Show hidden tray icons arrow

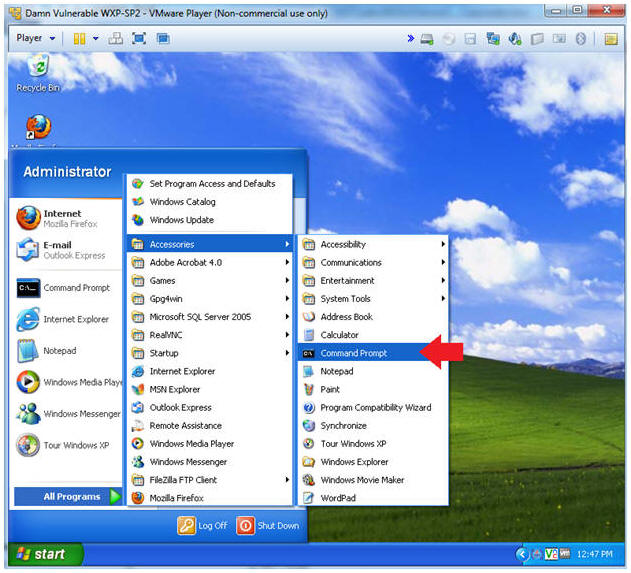point(522,554)
